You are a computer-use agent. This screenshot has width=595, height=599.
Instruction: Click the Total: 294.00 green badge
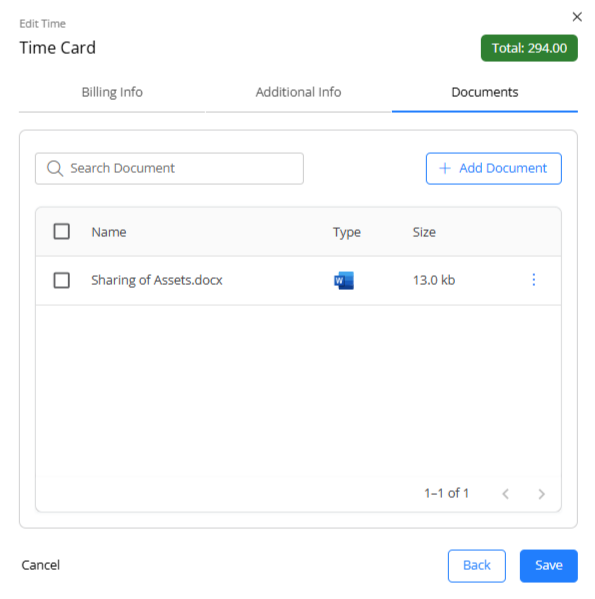[529, 48]
